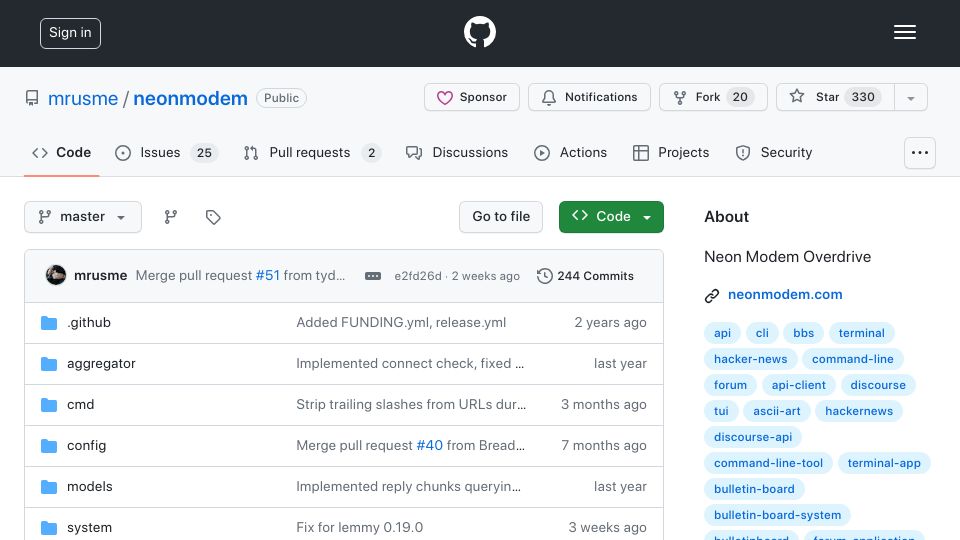Viewport: 960px width, 540px height.
Task: Open 'Fix for lemmy 0.19.0' commit message
Action: (359, 528)
